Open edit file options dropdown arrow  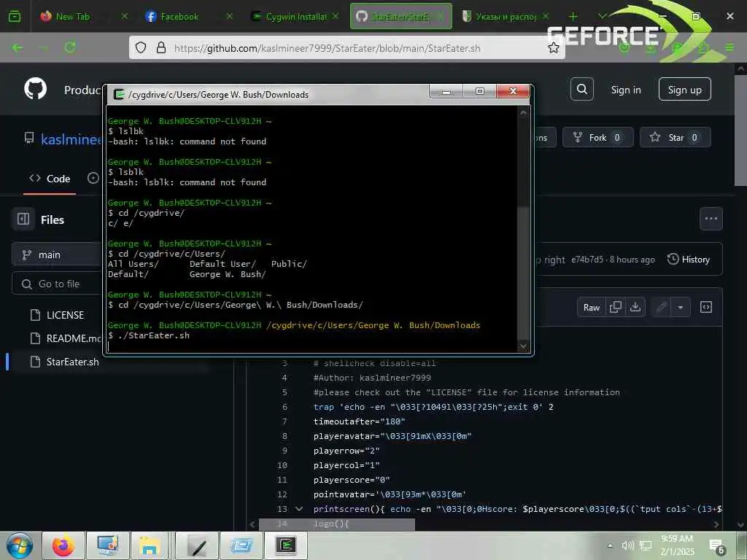[681, 307]
